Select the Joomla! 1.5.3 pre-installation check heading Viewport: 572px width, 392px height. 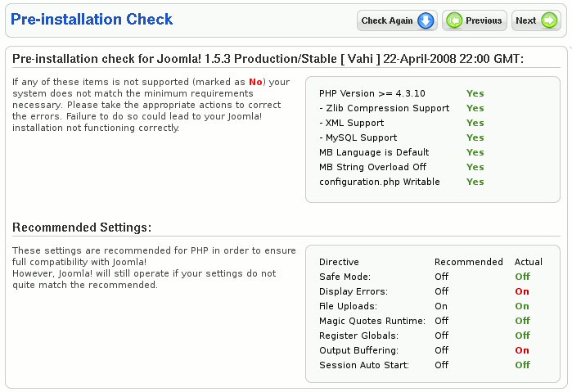268,59
